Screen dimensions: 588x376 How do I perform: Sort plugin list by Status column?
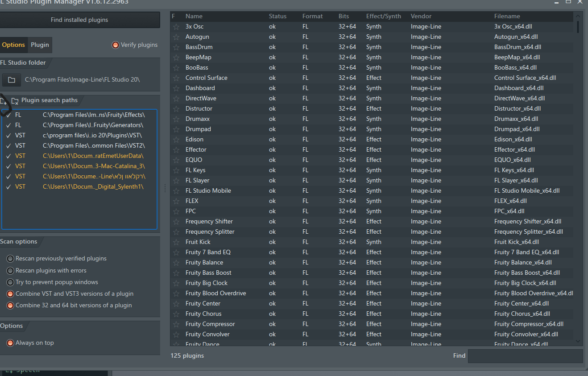(277, 17)
